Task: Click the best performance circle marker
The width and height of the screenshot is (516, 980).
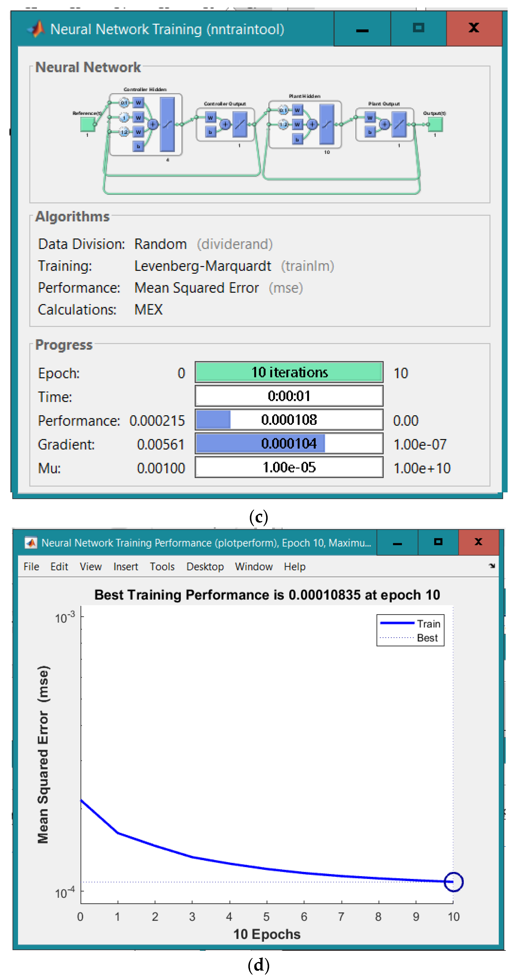Action: pyautogui.click(x=453, y=882)
